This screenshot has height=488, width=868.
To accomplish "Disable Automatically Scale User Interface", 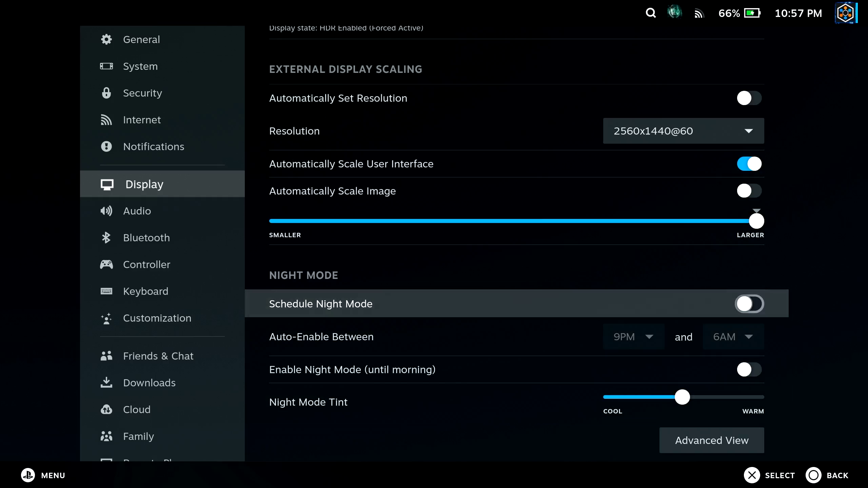I will (749, 164).
